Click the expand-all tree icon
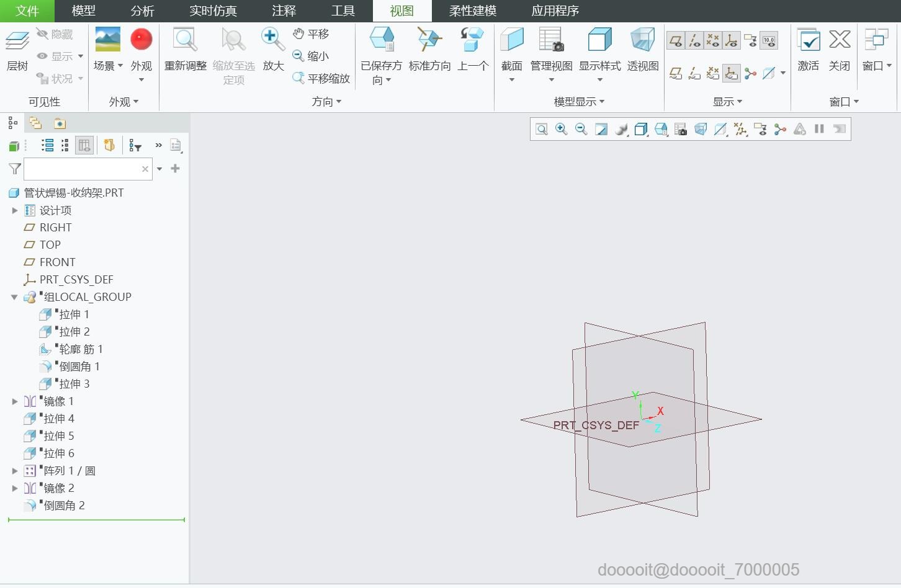Screen dimensions: 901x588 point(47,145)
